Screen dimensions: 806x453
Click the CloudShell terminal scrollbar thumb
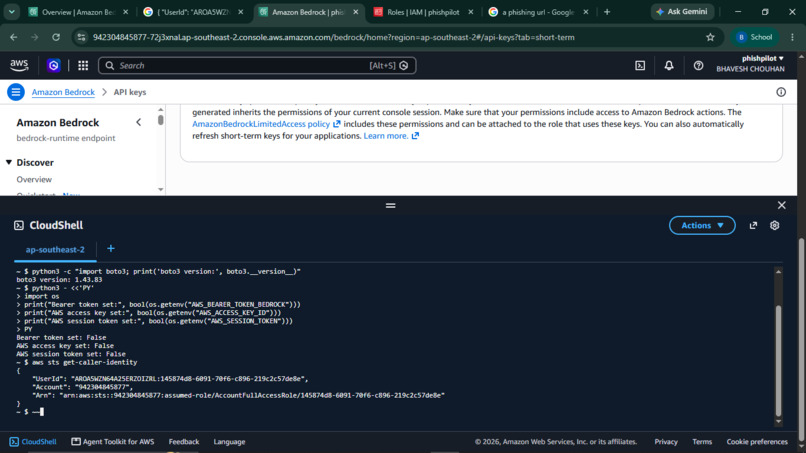[778, 360]
